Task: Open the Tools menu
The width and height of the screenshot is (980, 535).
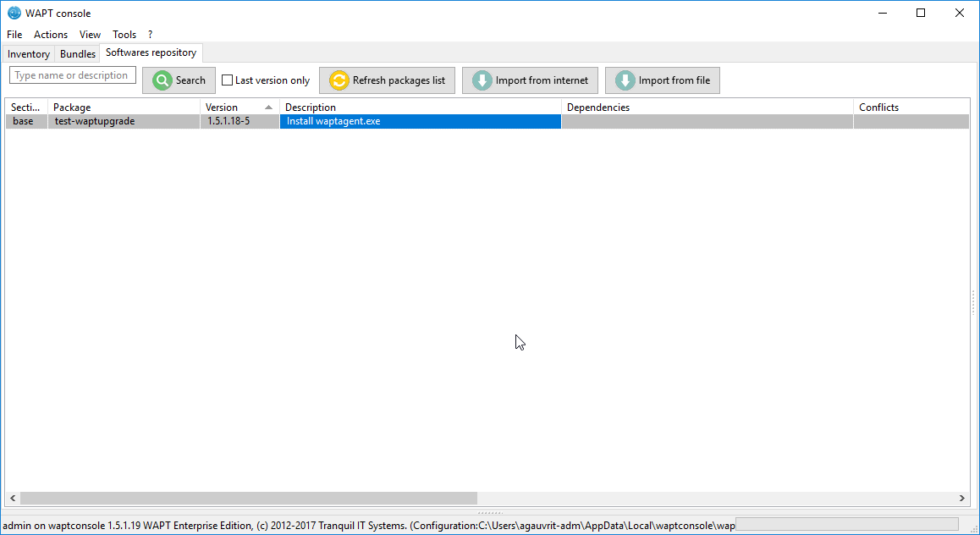Action: tap(124, 35)
